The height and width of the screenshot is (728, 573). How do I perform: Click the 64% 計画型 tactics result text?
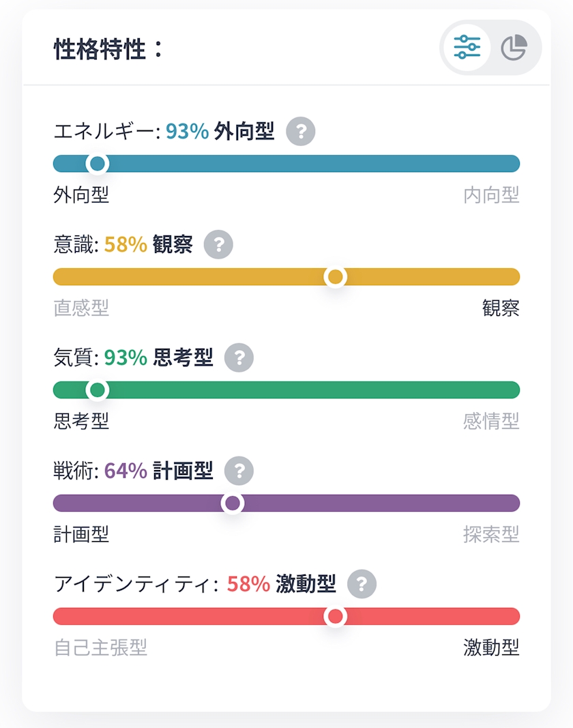(x=158, y=471)
